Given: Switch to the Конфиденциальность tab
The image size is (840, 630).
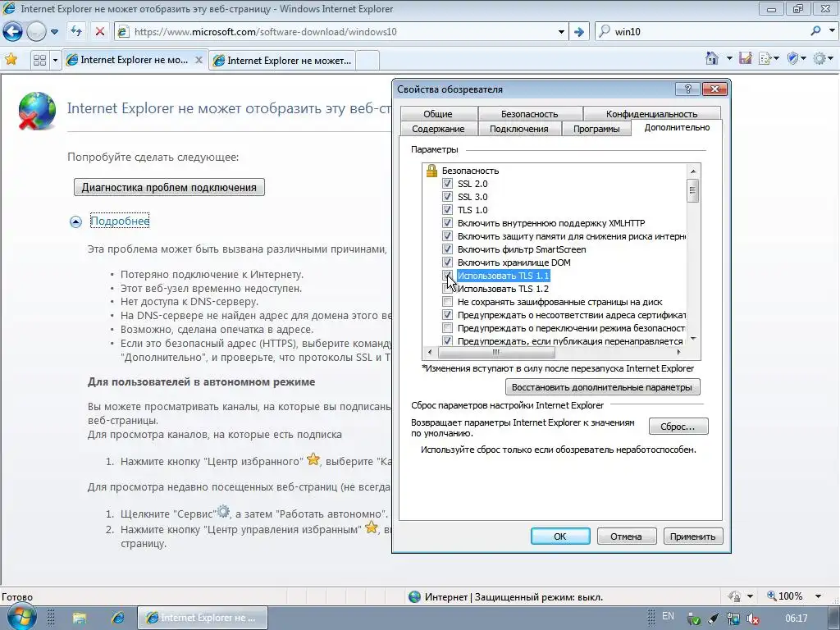Looking at the screenshot, I should [651, 113].
